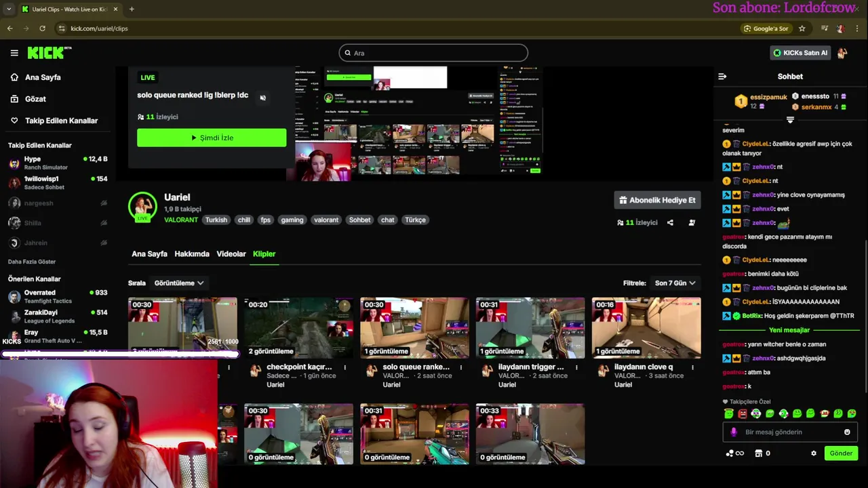Screen dimensions: 868x488
Task: Click Daha Fazla Göster
Action: (32, 262)
